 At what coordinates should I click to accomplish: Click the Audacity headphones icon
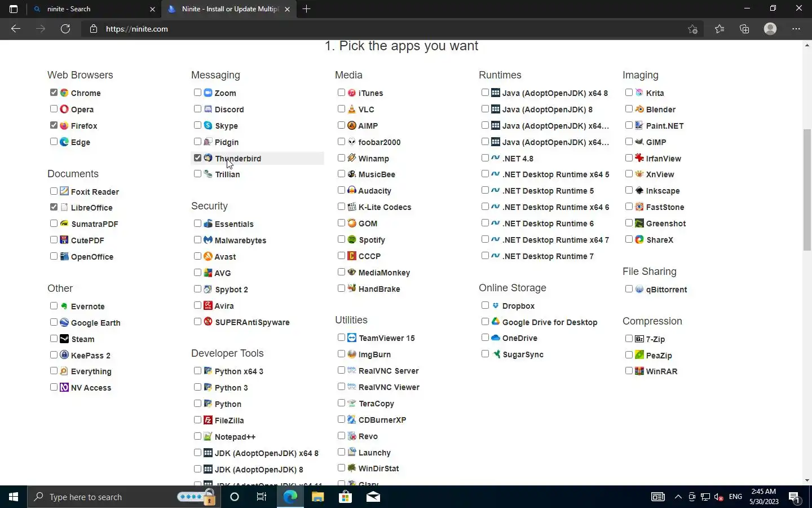click(x=352, y=190)
